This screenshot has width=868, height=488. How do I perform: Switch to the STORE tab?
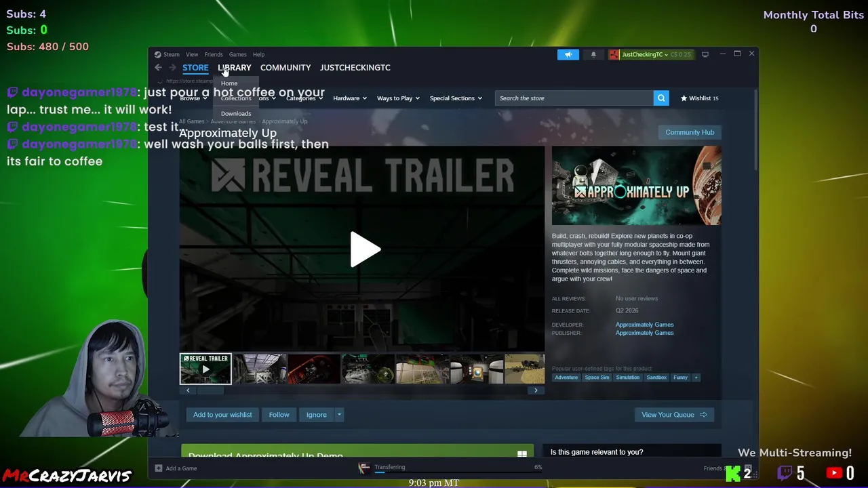point(195,68)
